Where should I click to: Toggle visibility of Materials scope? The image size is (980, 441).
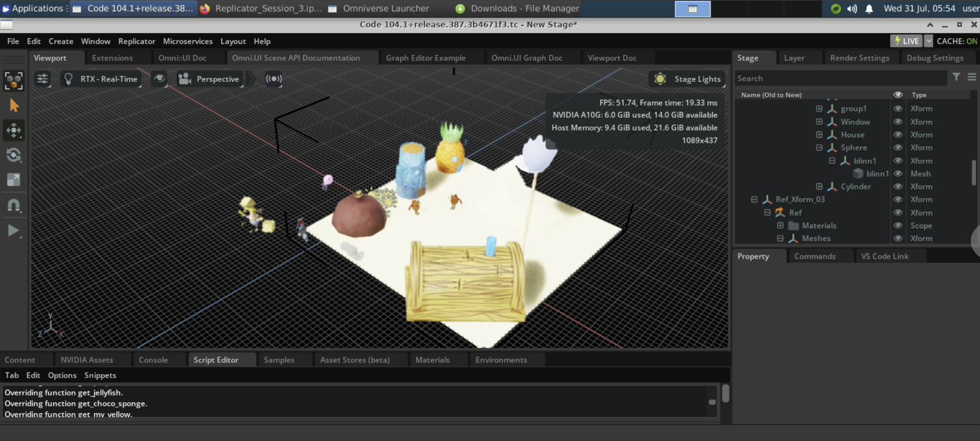coord(898,225)
